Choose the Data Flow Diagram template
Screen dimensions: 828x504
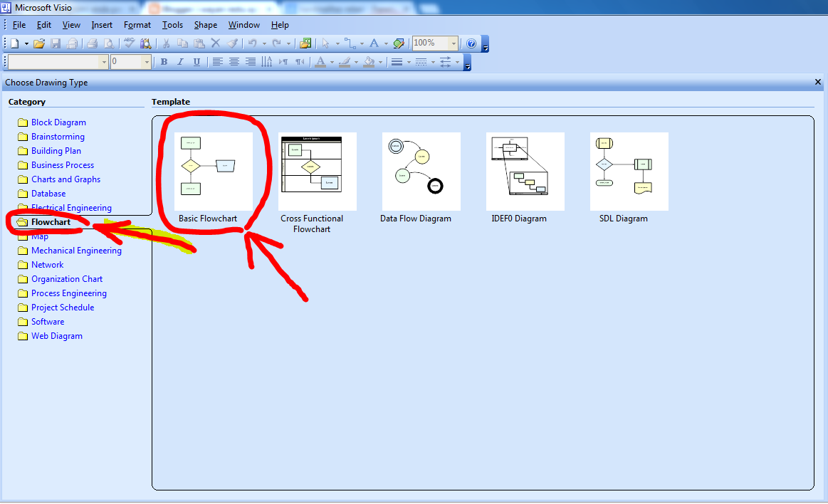421,172
